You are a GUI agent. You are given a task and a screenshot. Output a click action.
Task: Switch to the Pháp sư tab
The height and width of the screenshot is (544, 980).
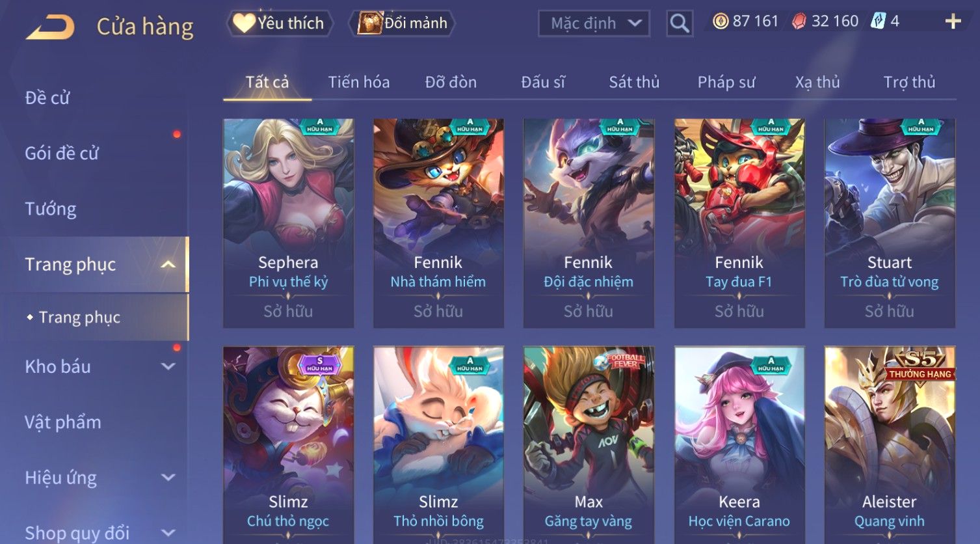[726, 82]
